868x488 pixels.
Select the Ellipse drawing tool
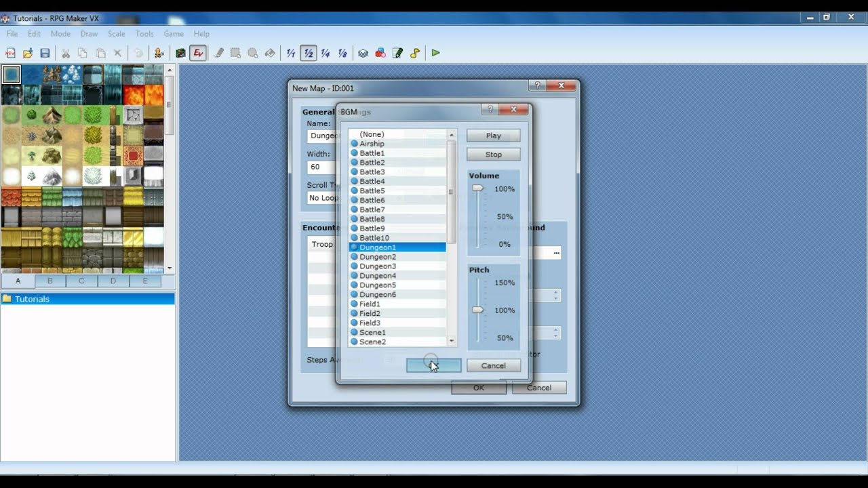(x=252, y=53)
